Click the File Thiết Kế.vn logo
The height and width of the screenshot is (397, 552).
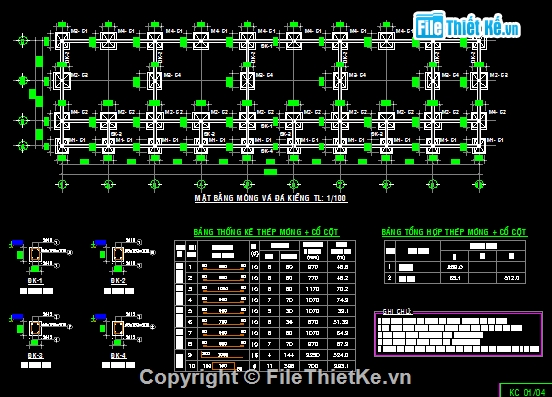click(x=467, y=26)
